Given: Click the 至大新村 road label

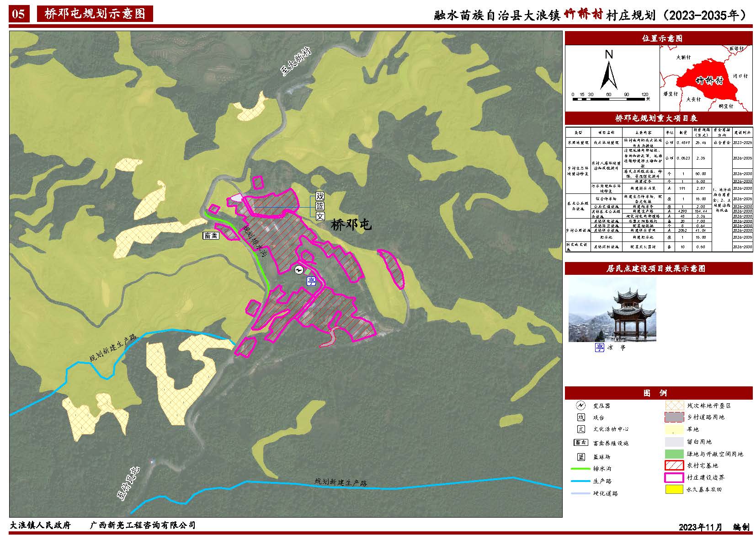Looking at the screenshot, I should coord(295,63).
